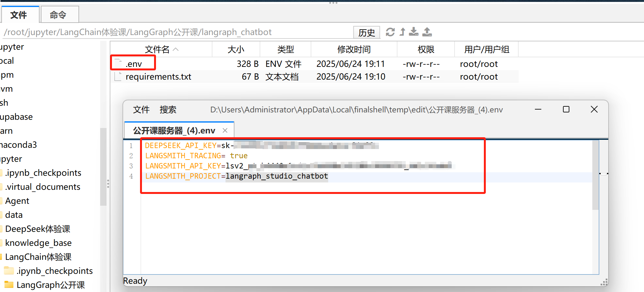644x292 pixels.
Task: Click the remote path input field
Action: click(x=177, y=32)
